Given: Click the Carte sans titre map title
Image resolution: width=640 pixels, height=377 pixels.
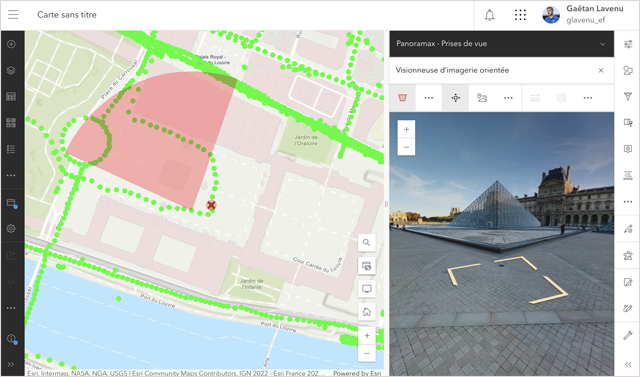Looking at the screenshot, I should click(x=67, y=15).
